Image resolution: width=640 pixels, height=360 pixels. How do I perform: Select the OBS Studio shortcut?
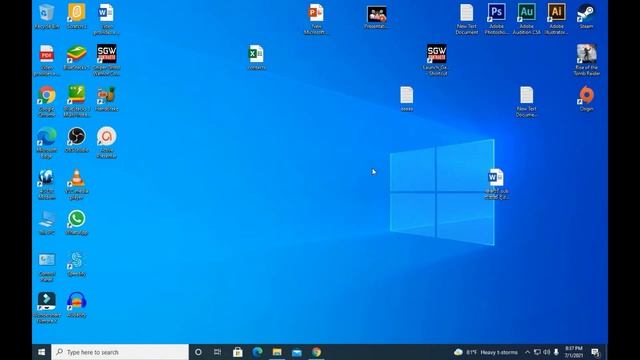(76, 140)
